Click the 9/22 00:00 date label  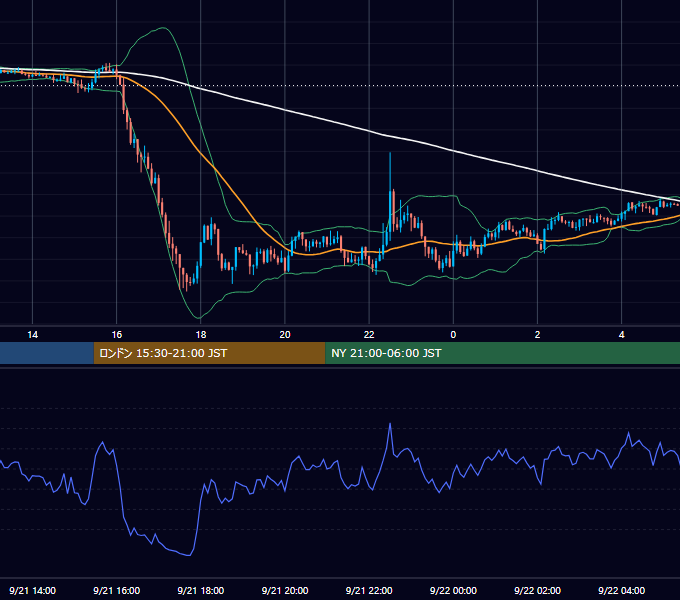(x=453, y=590)
